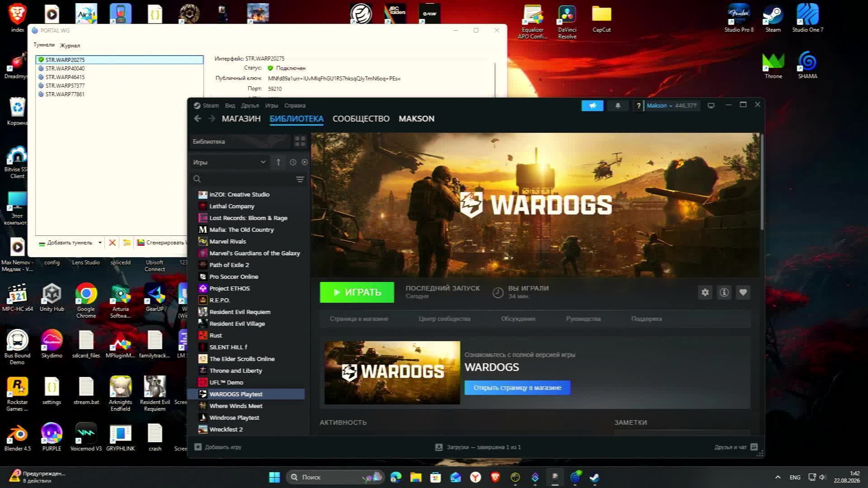
Task: Expand the Добавить туннель dropdown arrow
Action: click(100, 243)
